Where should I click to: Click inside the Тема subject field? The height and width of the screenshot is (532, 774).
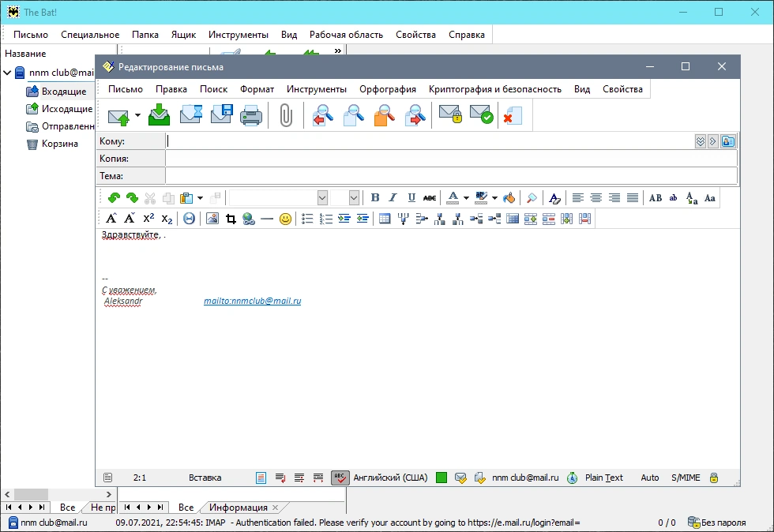451,176
